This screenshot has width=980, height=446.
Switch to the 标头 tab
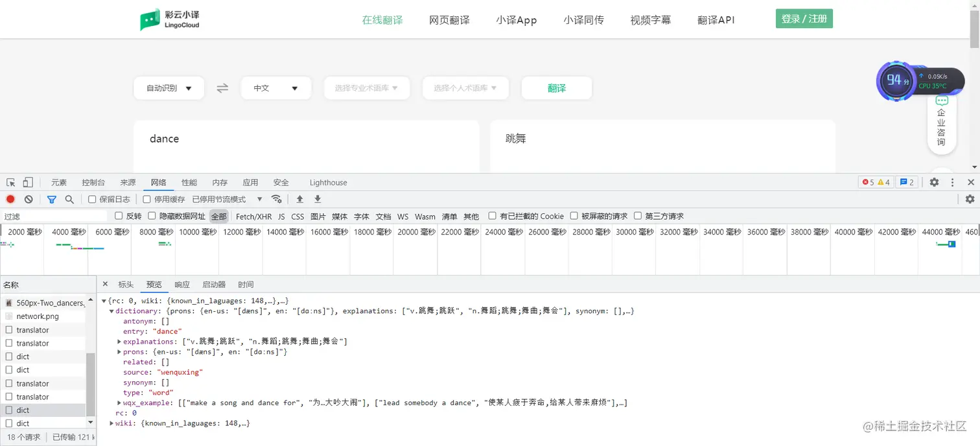tap(126, 285)
